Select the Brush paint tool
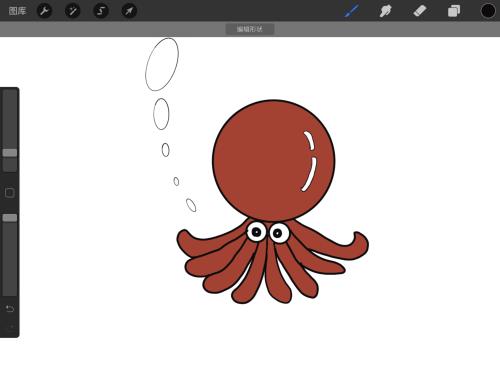This screenshot has height=365, width=500. pos(352,11)
